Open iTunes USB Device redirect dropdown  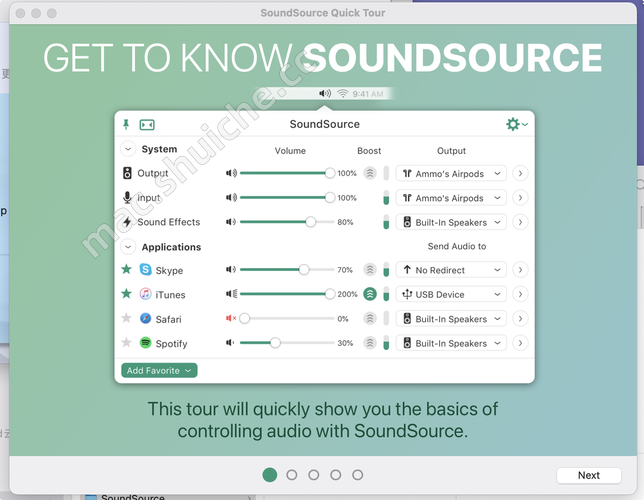point(451,295)
